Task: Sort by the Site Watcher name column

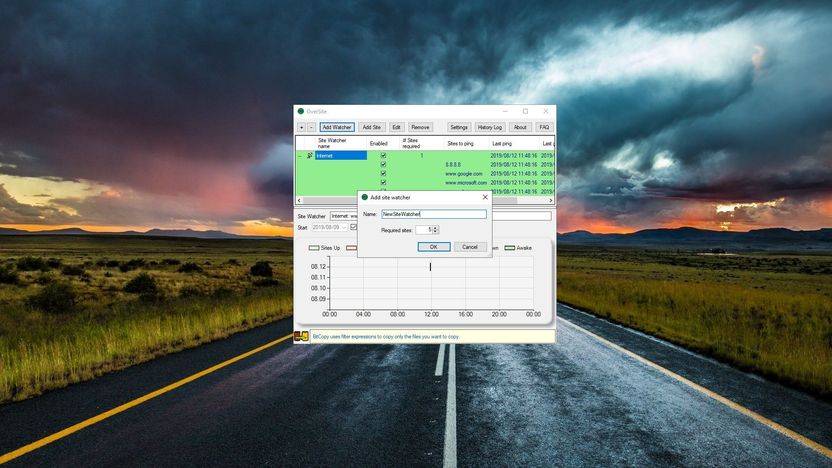Action: point(340,143)
